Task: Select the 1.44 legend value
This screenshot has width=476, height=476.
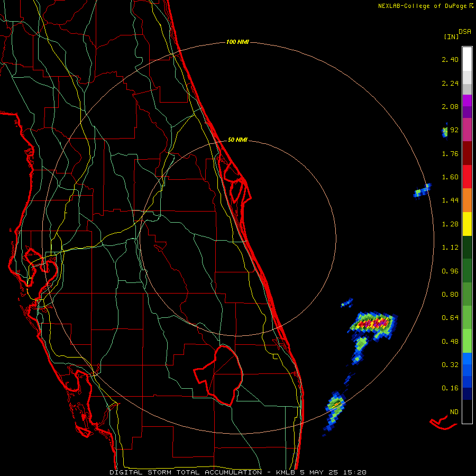Action: (x=450, y=200)
